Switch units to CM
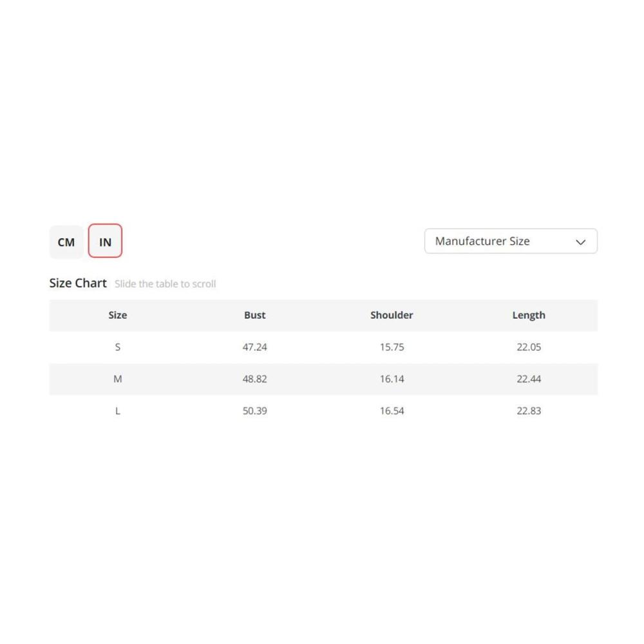The image size is (644, 644). tap(66, 241)
